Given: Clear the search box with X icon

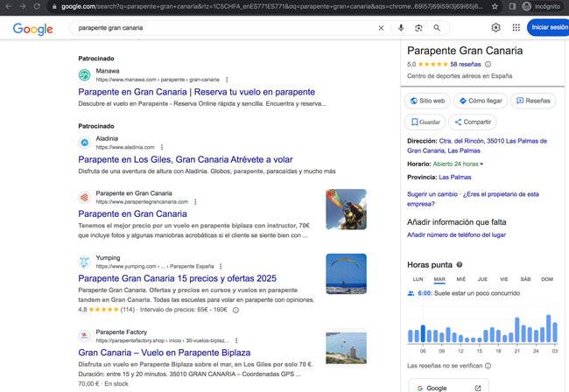Looking at the screenshot, I should pyautogui.click(x=381, y=28).
